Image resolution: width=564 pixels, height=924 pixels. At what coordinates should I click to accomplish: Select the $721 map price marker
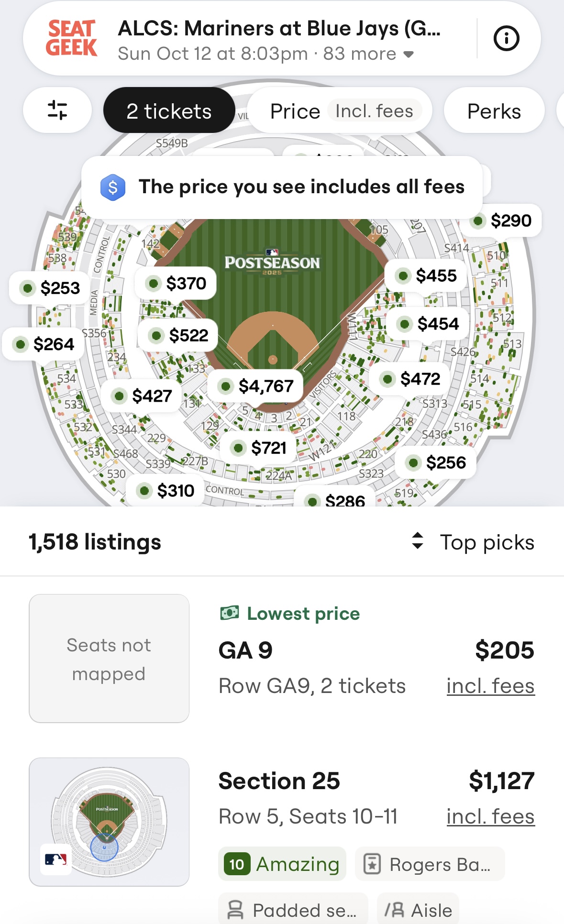259,448
